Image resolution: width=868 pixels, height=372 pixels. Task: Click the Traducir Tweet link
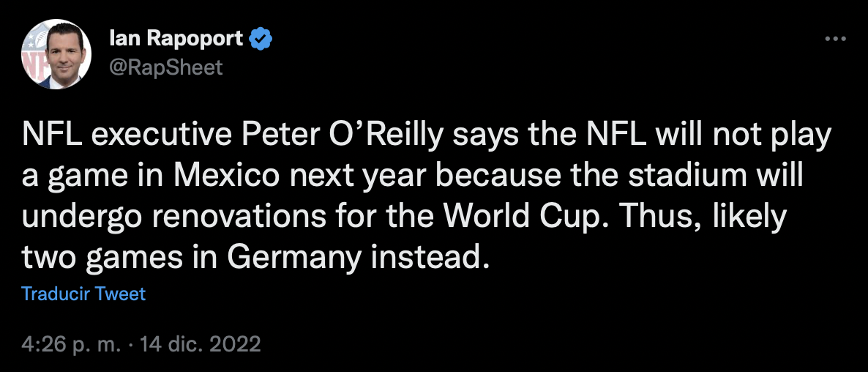click(x=83, y=294)
